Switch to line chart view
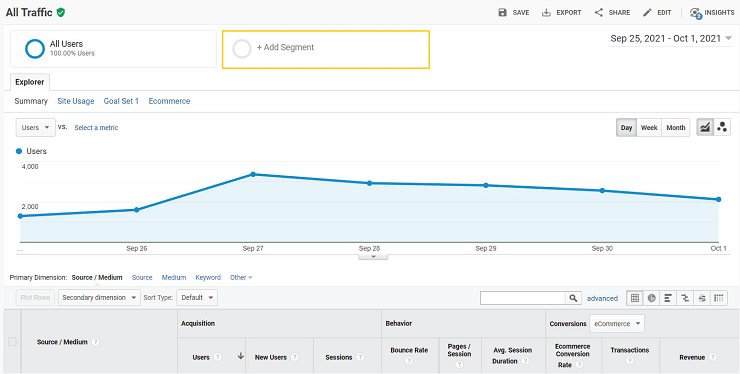This screenshot has height=374, width=740. (x=705, y=128)
